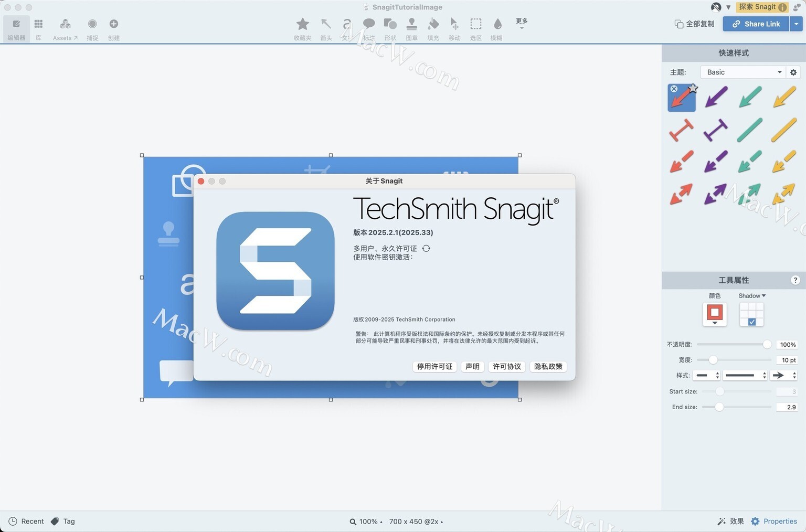The width and height of the screenshot is (806, 532).
Task: Open the 颜色 color picker dropdown
Action: tap(715, 314)
